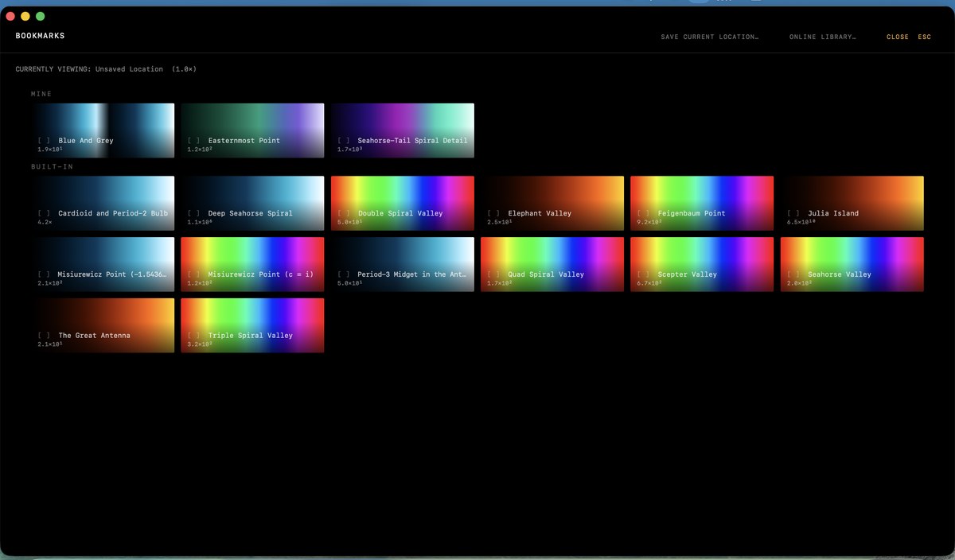Image resolution: width=955 pixels, height=560 pixels.
Task: Click the zoom value under The Great Antenna
Action: pos(50,344)
